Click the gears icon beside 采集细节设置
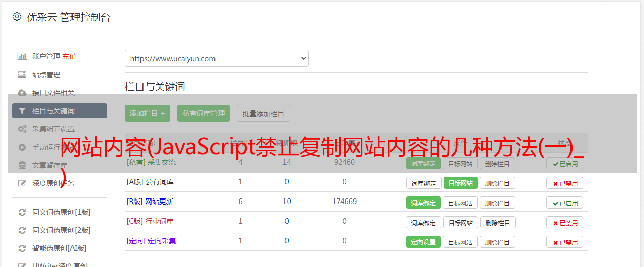Screen dimensions: 644x267 coord(22,129)
